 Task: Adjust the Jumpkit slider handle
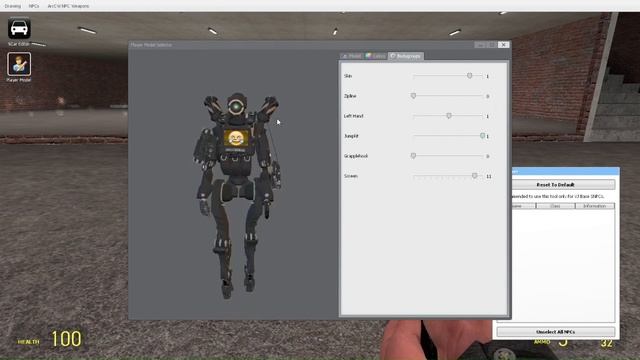click(482, 136)
